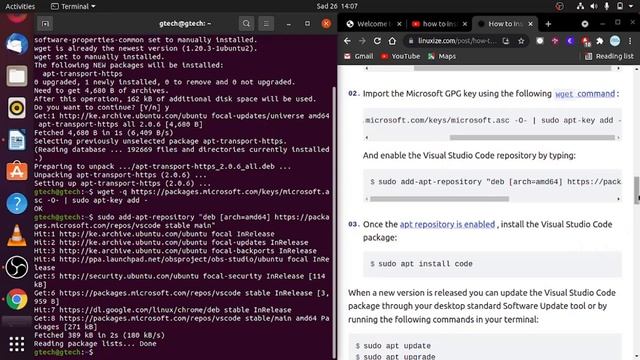Open the Gmail bookmark
This screenshot has height=360, width=640.
click(358, 56)
